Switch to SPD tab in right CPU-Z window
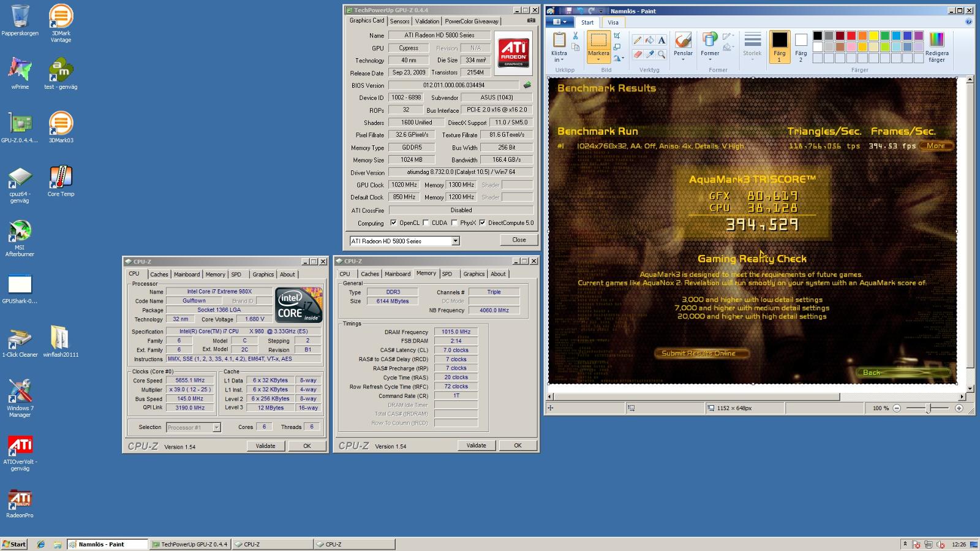 (447, 274)
